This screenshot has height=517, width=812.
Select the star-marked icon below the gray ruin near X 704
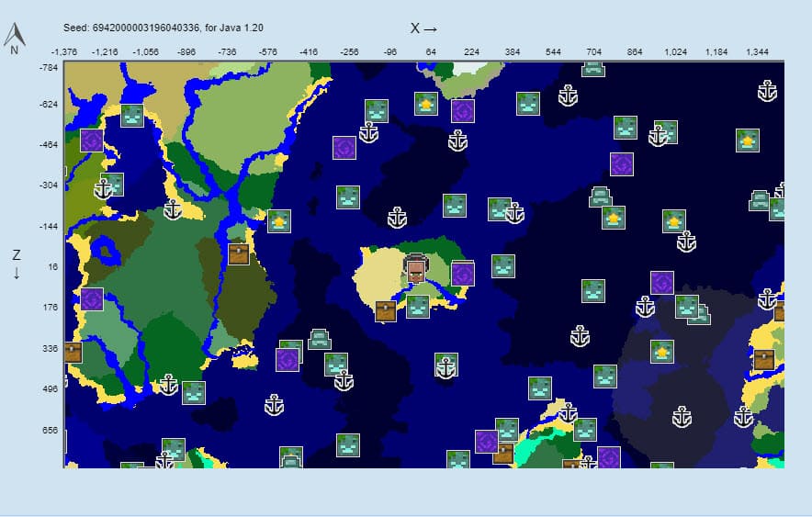click(614, 218)
